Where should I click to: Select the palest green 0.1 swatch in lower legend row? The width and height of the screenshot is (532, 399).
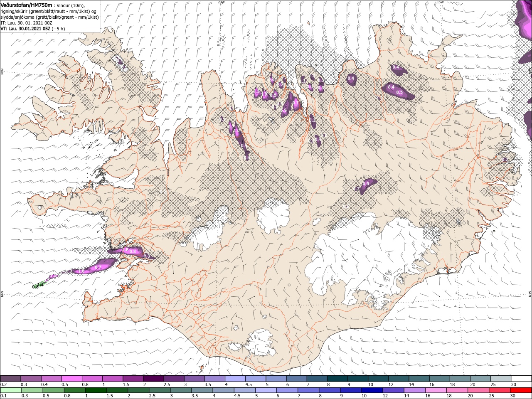[x=11, y=390]
